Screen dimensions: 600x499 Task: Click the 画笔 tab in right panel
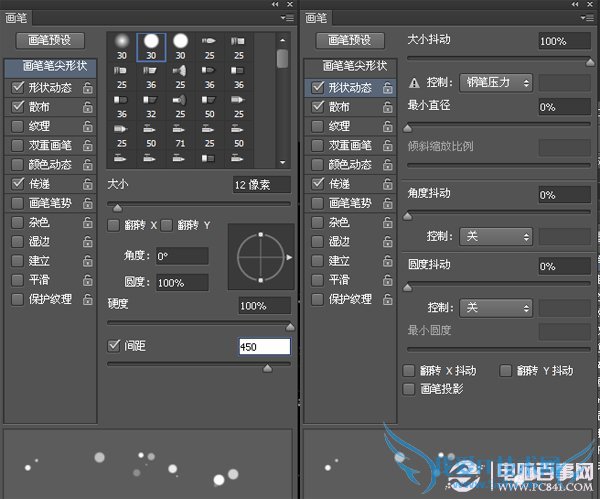[316, 18]
